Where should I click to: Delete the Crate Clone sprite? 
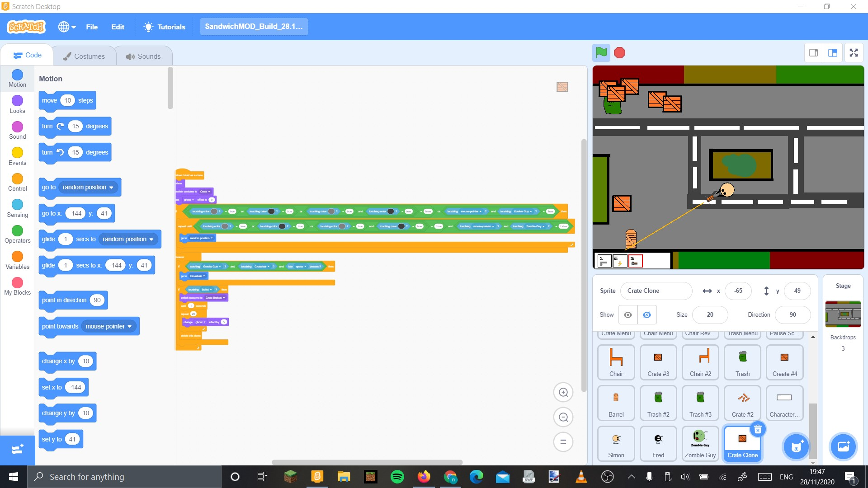[758, 429]
